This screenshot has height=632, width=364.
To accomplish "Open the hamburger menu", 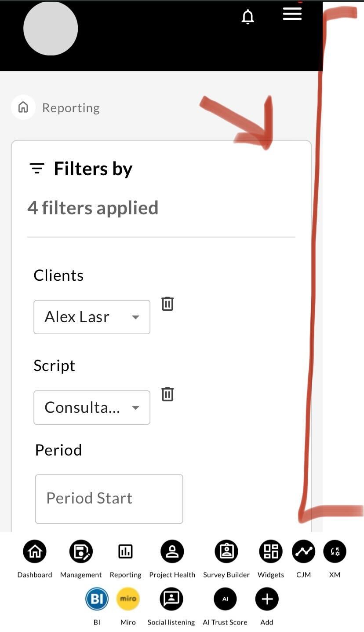I will 292,14.
